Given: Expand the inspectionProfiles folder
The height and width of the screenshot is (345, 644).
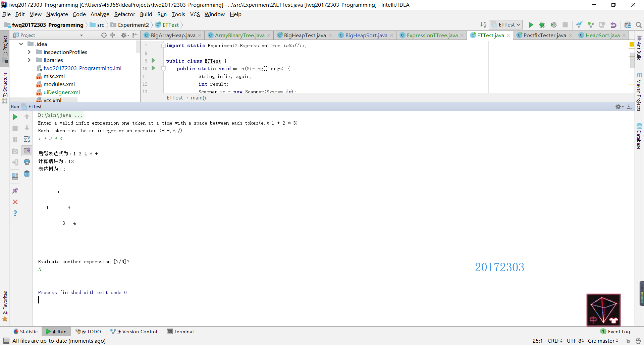Looking at the screenshot, I should click(x=29, y=52).
